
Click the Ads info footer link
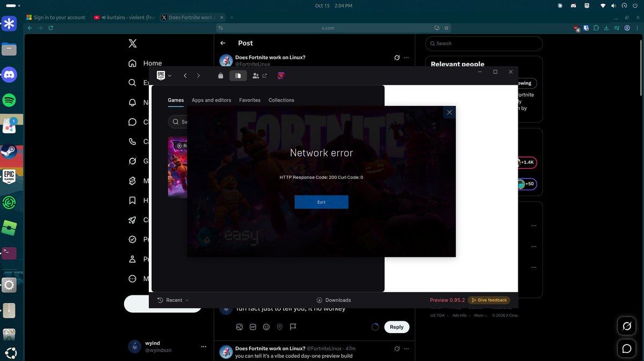(x=459, y=315)
